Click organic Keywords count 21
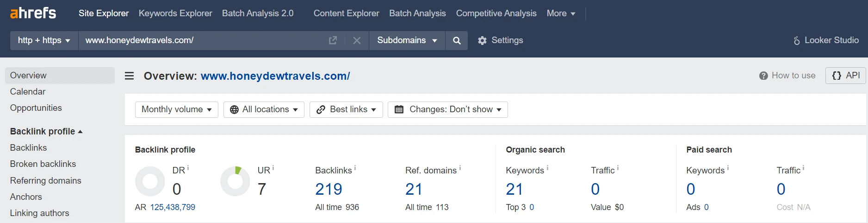The width and height of the screenshot is (868, 223). pyautogui.click(x=514, y=189)
